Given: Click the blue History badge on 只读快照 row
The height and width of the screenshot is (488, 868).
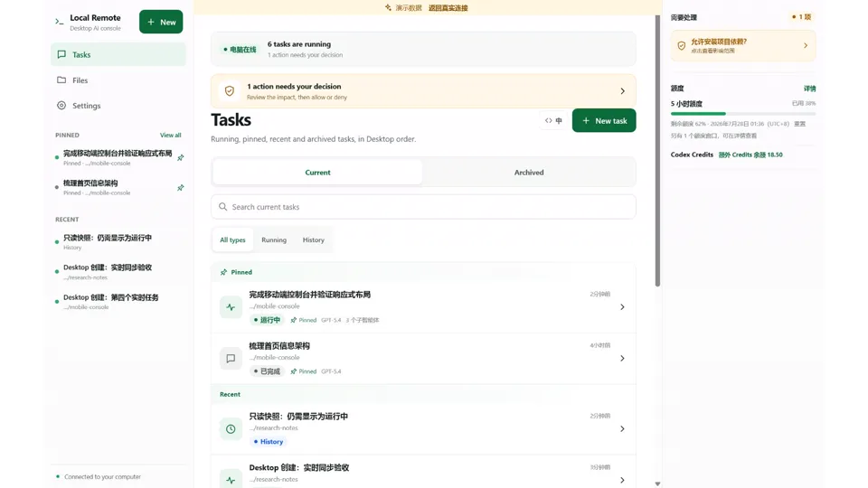Looking at the screenshot, I should [268, 442].
